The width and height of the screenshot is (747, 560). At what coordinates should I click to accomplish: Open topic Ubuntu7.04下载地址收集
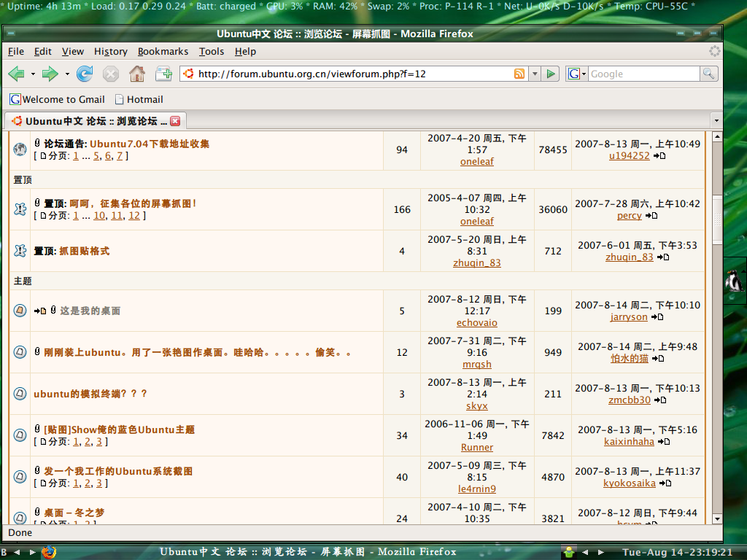150,144
